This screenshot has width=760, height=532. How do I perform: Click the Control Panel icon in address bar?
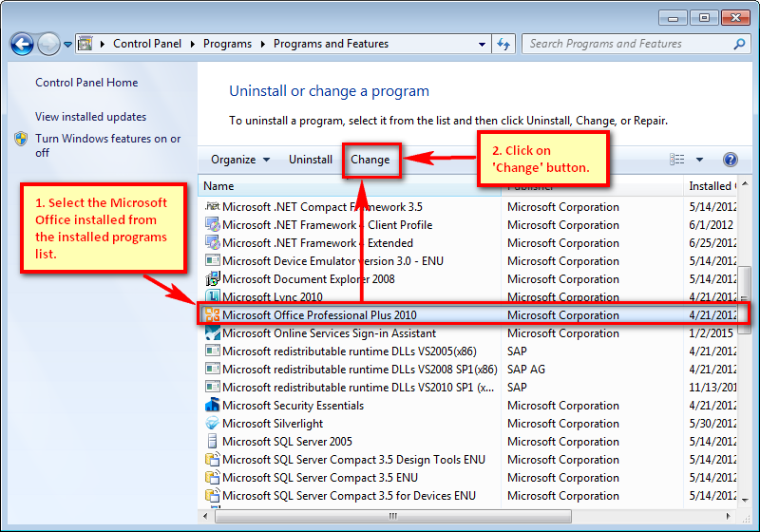[85, 44]
